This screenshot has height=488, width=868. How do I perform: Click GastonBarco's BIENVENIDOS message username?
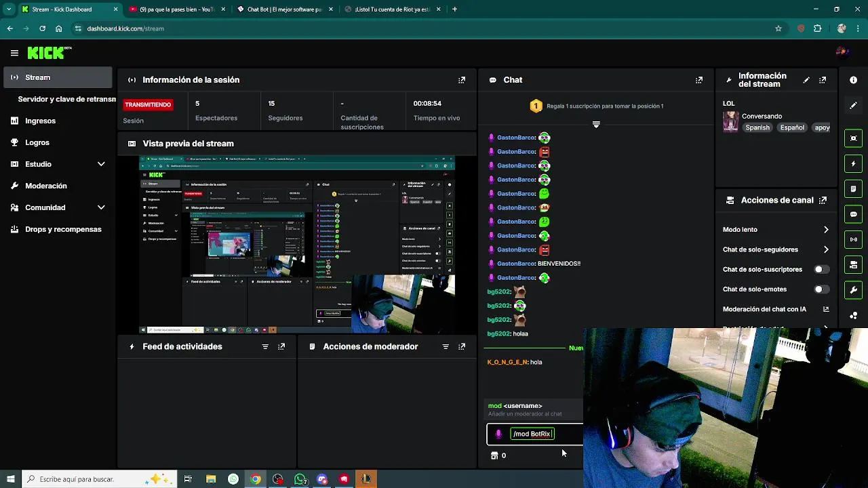516,264
